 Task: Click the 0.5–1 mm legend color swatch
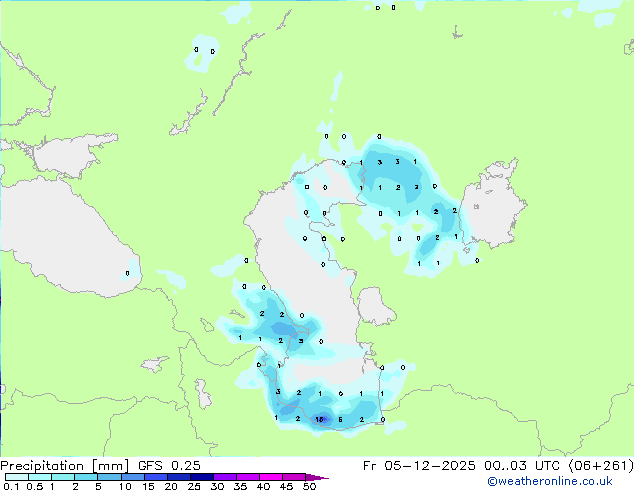pos(40,477)
